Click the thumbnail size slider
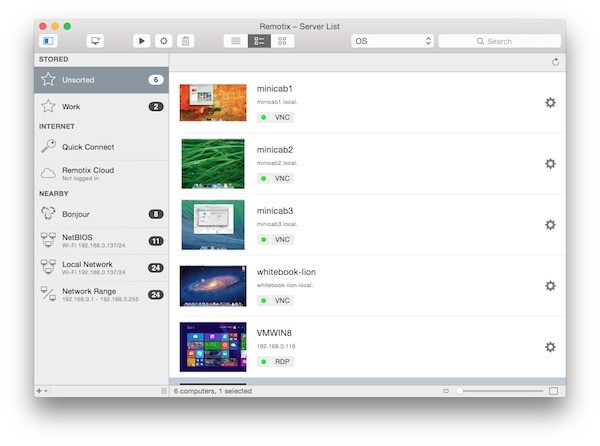Screen dimensions: 600x446 (501, 391)
